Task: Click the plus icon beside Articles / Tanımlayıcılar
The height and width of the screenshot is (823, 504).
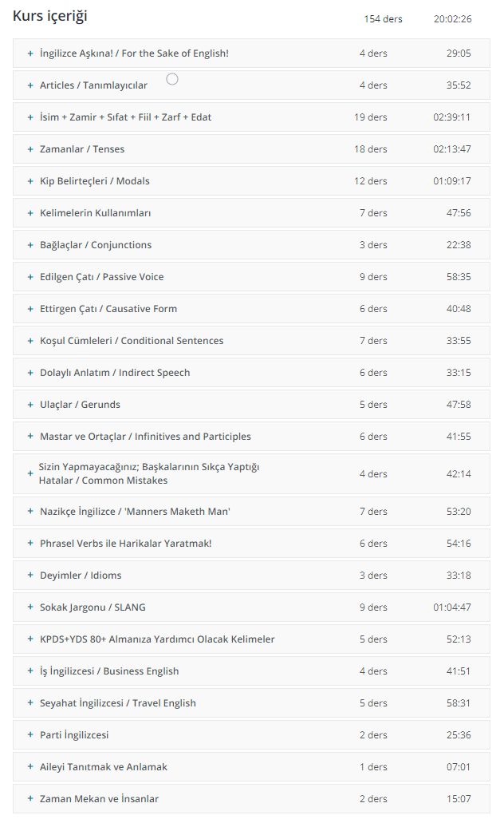Action: [x=30, y=85]
